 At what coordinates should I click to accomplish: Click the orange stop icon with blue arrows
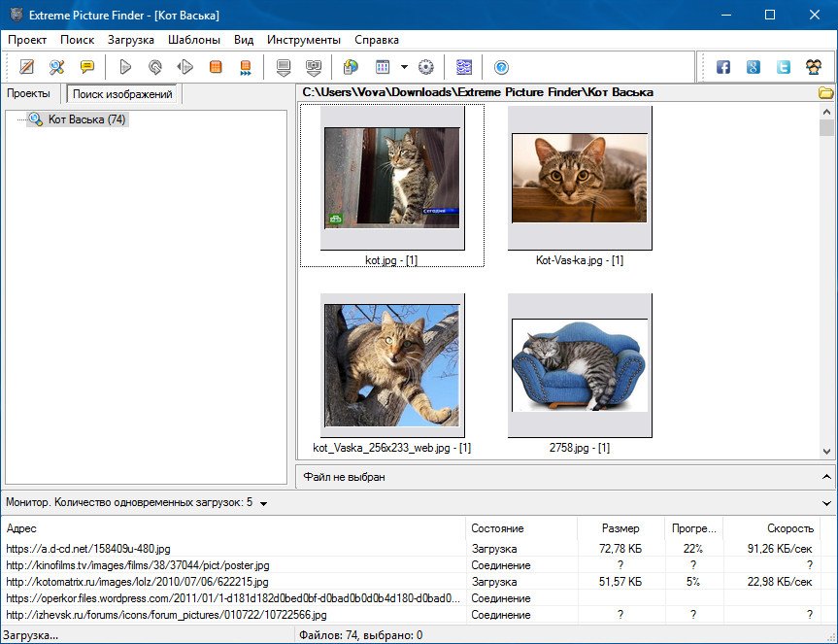coord(246,67)
